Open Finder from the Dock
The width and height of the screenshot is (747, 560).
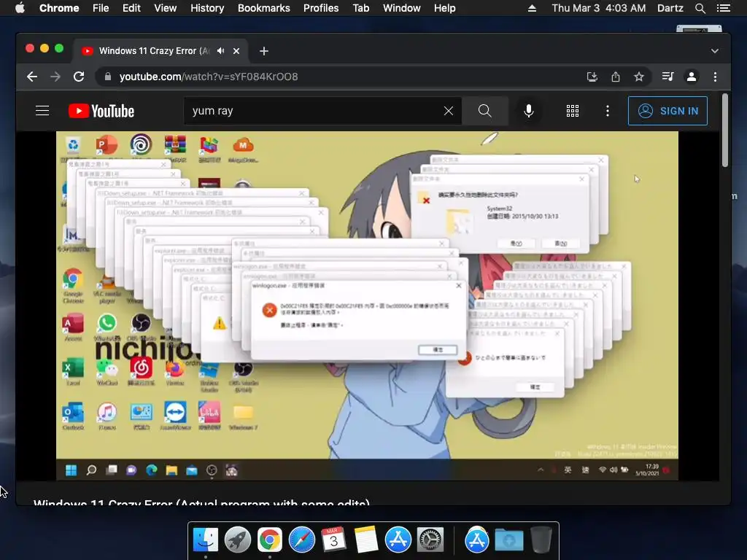pyautogui.click(x=205, y=540)
